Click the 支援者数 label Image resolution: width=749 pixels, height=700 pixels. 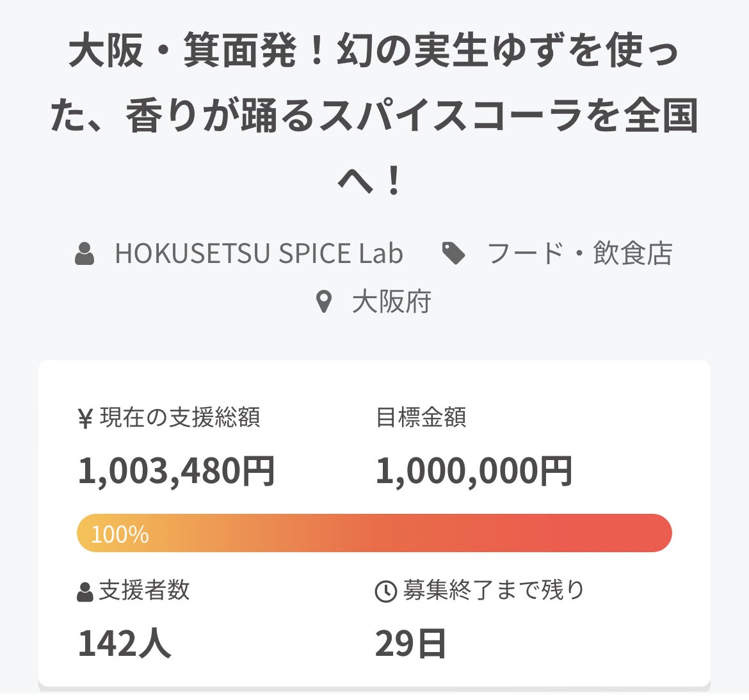144,590
